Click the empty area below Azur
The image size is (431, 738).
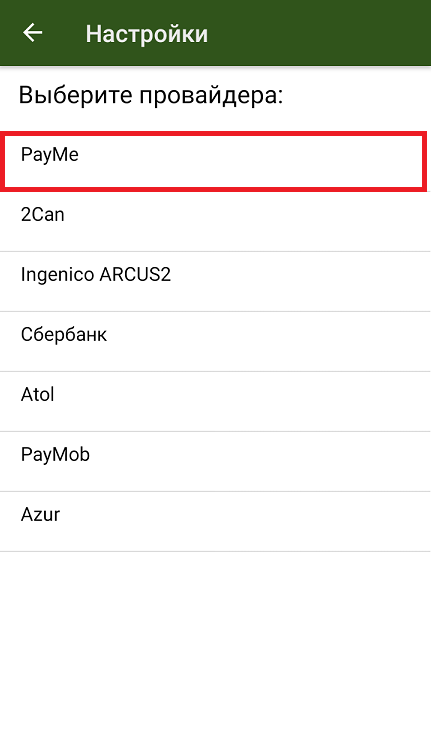pos(216,645)
